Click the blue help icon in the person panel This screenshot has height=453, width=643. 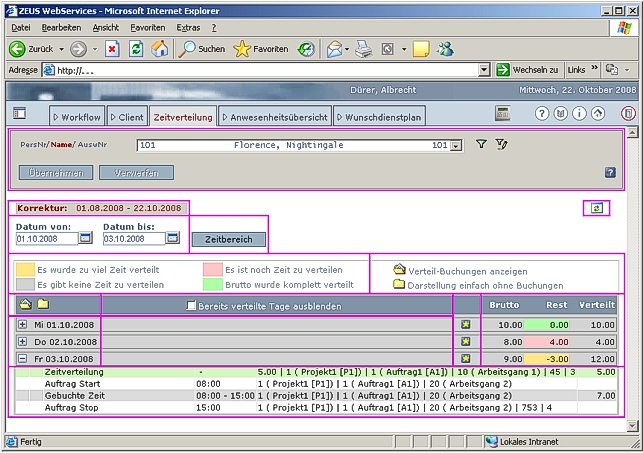[610, 173]
